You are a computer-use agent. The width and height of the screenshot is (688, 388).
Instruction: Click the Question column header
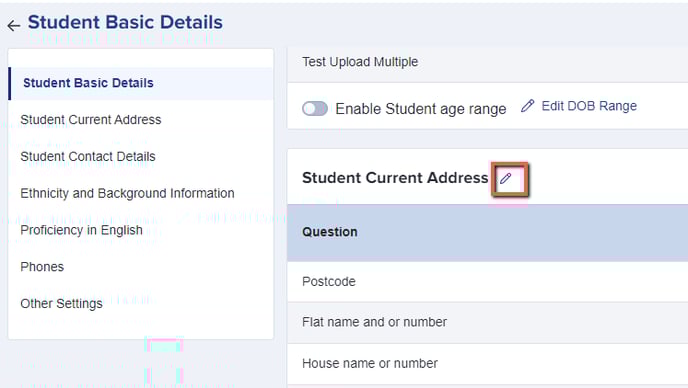click(330, 232)
